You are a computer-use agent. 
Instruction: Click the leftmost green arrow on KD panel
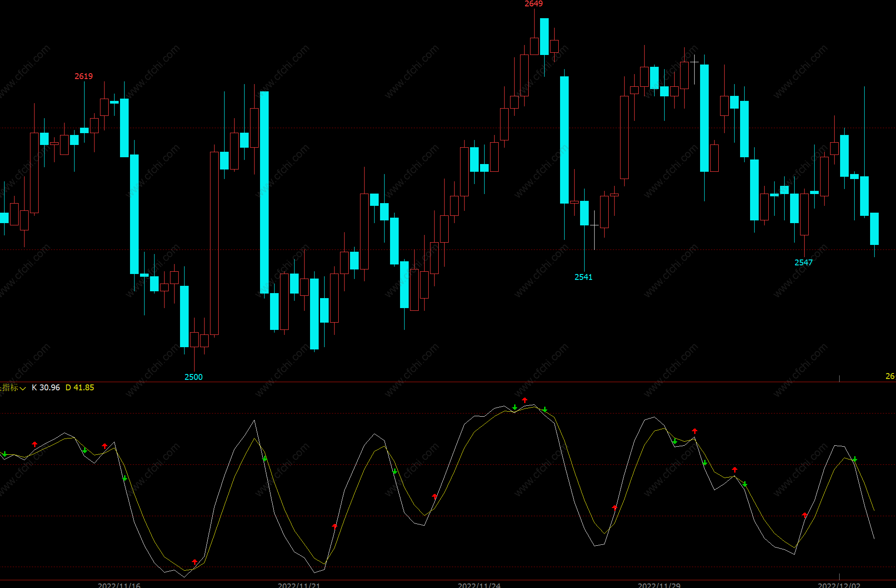click(x=5, y=454)
